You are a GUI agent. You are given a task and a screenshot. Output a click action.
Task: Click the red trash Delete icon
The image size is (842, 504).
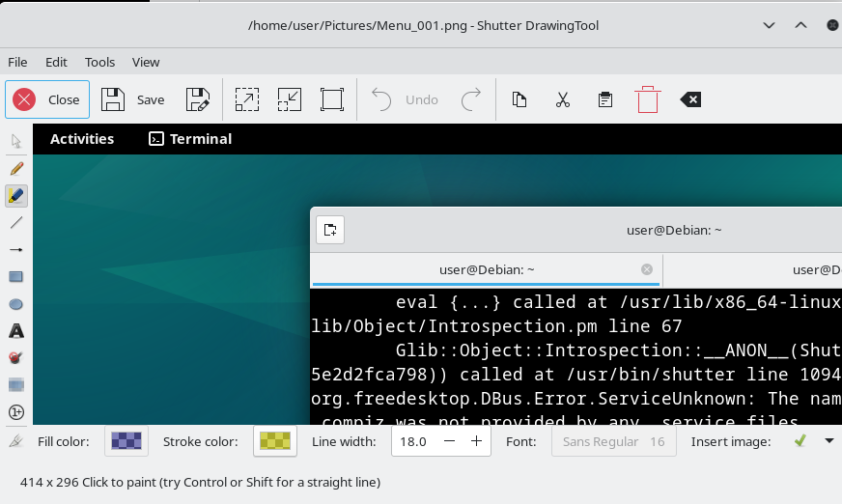pos(647,99)
